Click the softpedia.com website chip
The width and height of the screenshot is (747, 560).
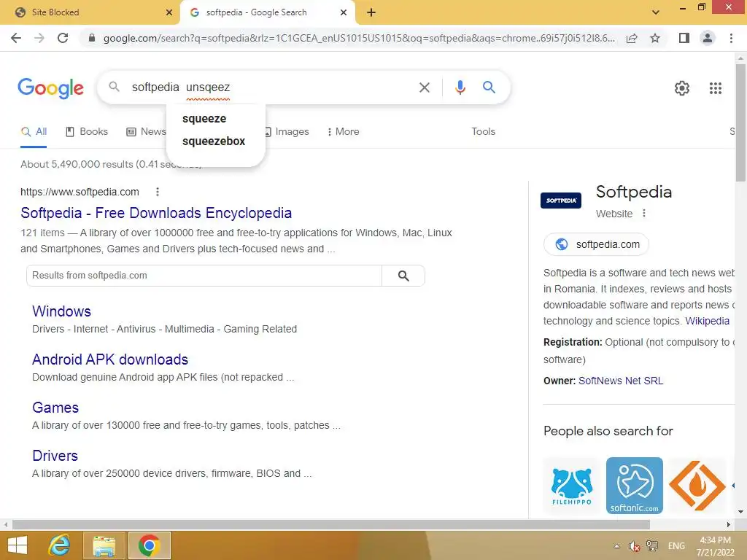point(597,244)
